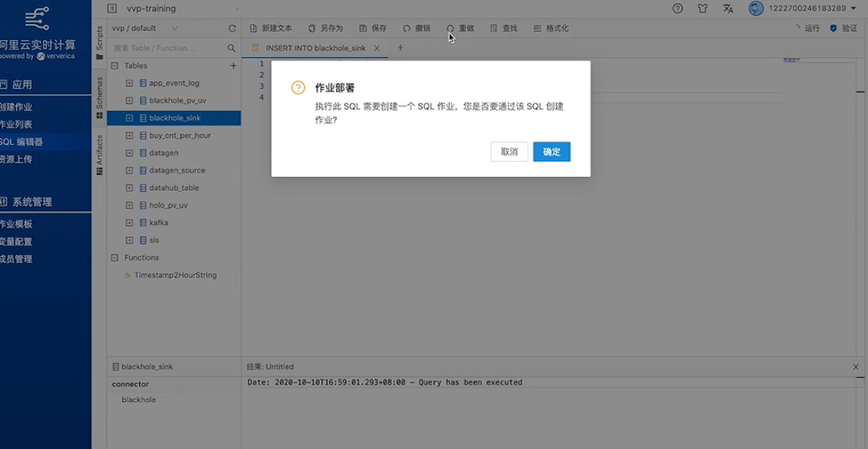Expand the datagen table

point(130,152)
